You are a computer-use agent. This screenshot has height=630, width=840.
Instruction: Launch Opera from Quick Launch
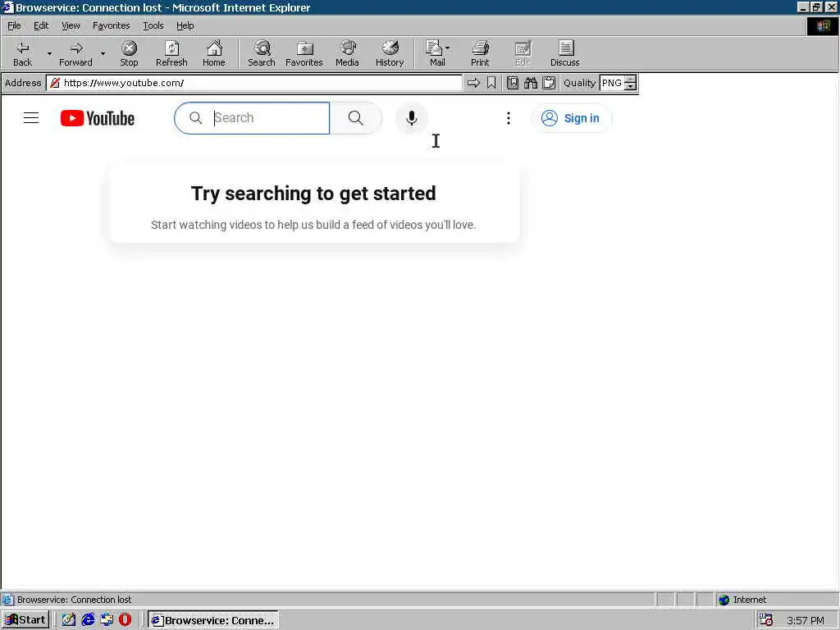click(126, 620)
